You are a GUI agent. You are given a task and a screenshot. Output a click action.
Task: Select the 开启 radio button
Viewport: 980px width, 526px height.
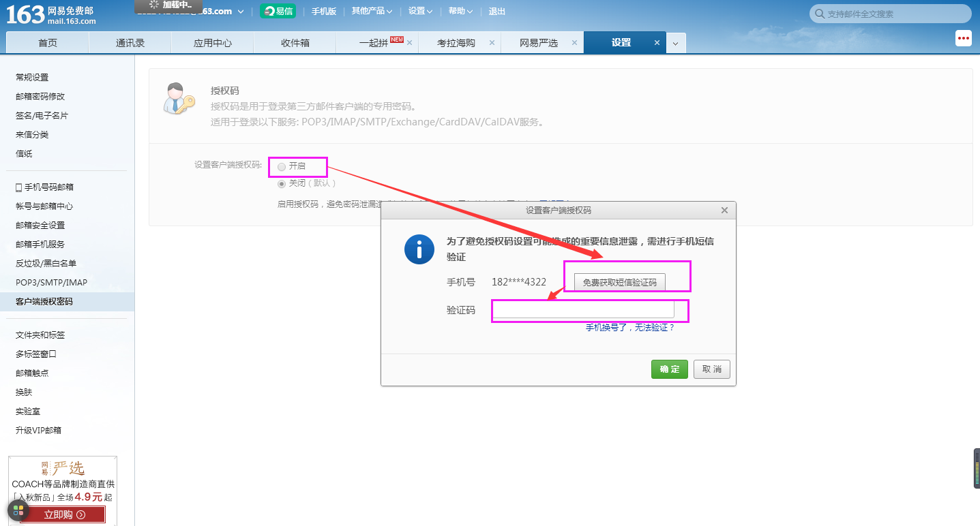[282, 166]
